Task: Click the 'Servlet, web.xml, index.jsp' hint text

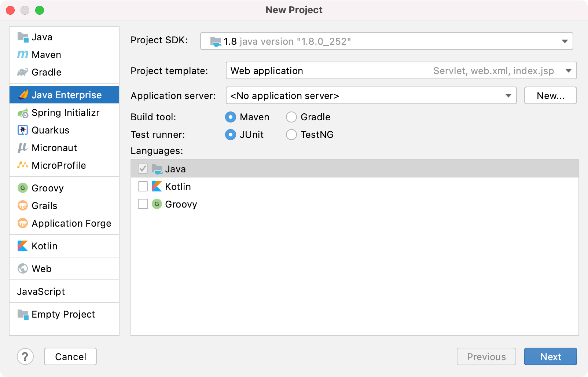Action: click(x=493, y=71)
